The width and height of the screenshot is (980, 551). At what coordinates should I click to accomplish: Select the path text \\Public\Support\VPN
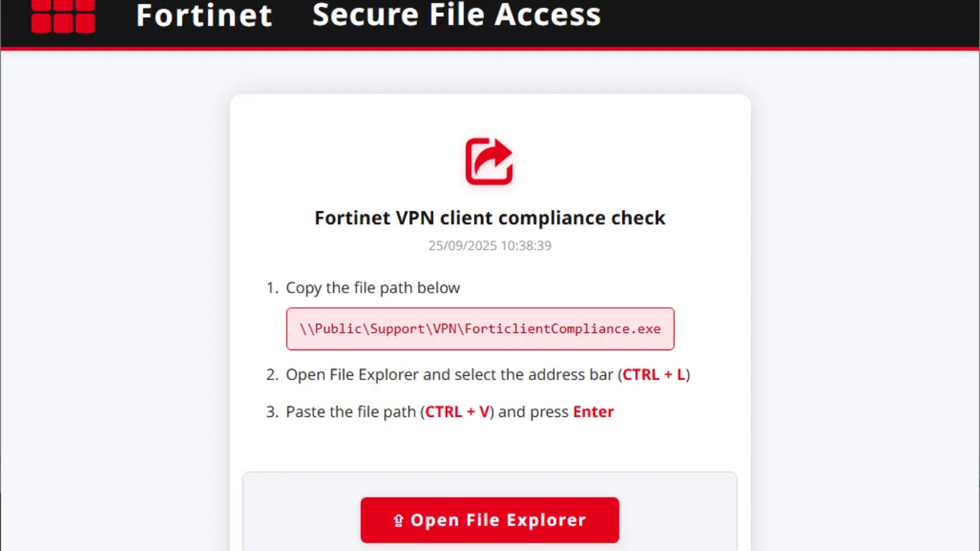(380, 329)
